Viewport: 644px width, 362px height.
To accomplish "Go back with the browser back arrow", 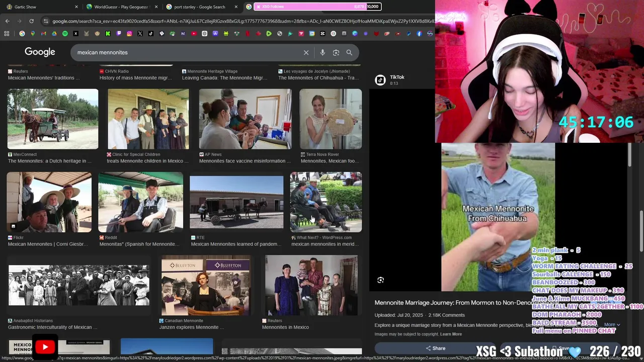I will (x=7, y=21).
